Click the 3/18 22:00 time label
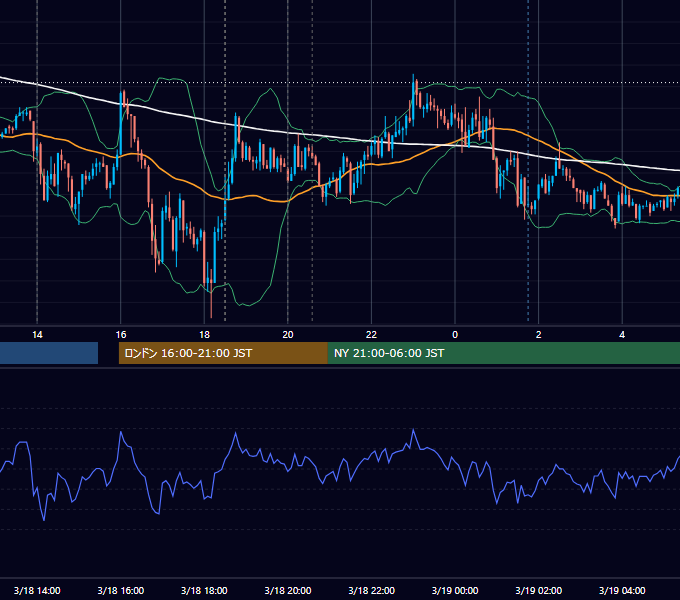 371,590
